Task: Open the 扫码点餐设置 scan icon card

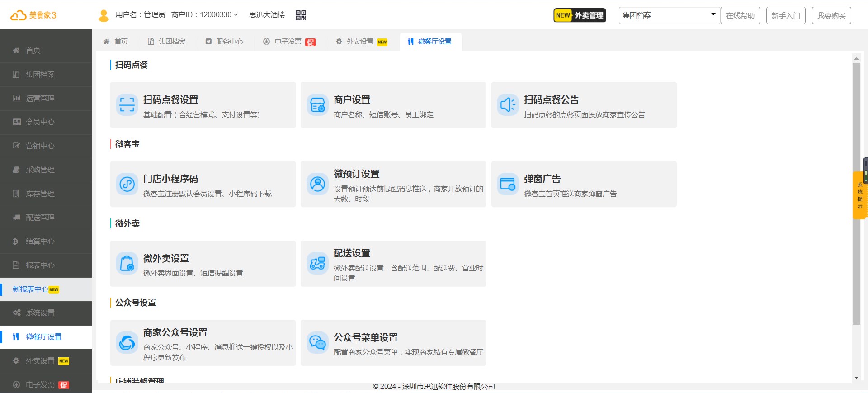Action: (127, 105)
